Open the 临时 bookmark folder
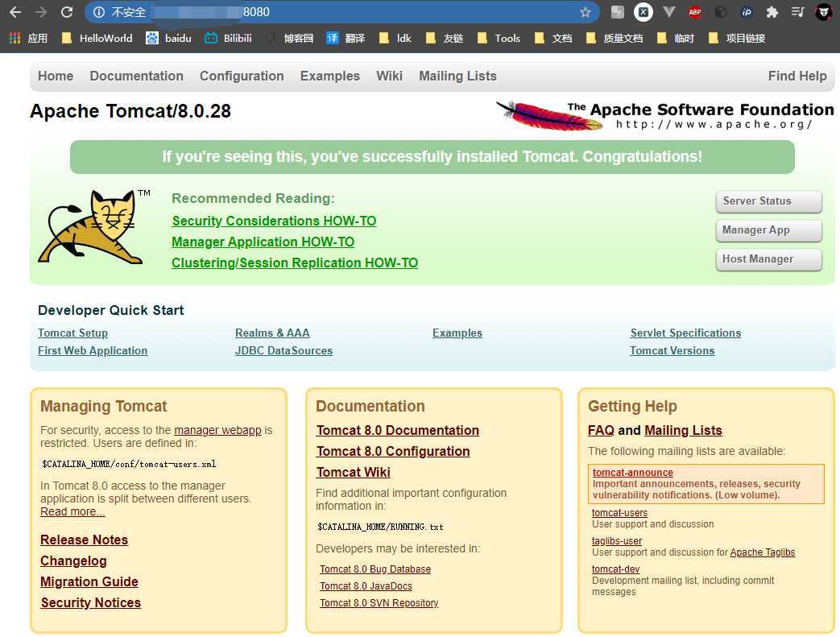Screen dimensions: 840x637 point(676,38)
